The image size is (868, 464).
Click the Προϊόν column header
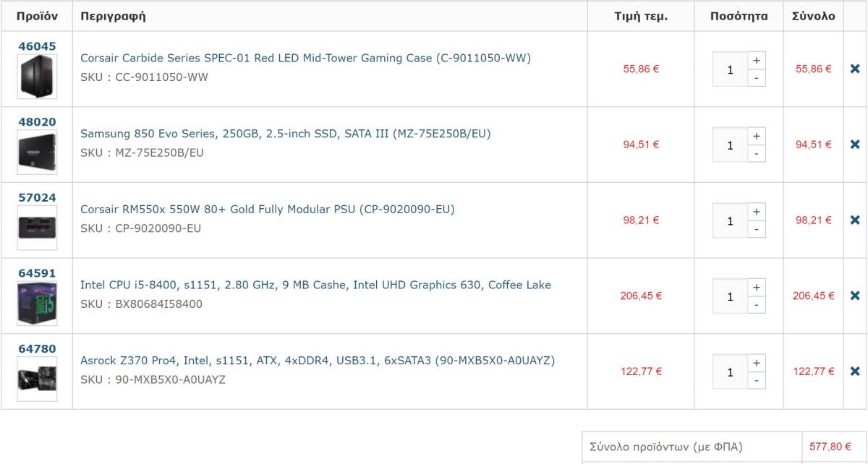point(37,16)
